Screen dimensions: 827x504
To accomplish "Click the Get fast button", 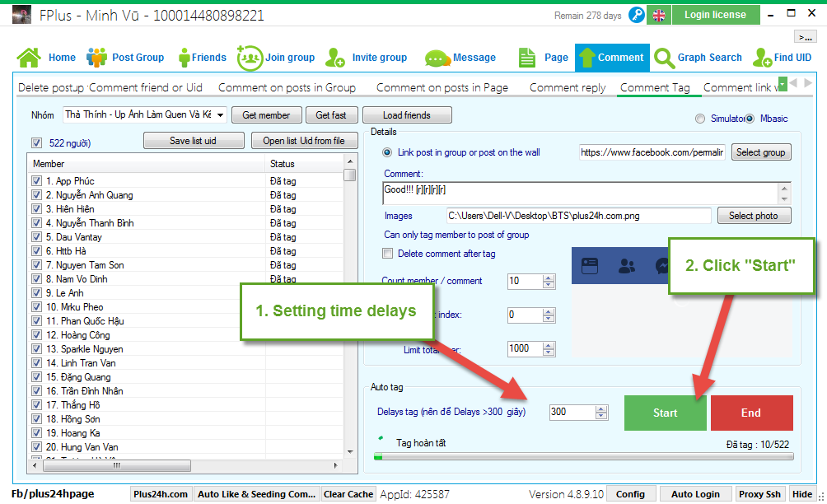I will pyautogui.click(x=331, y=115).
